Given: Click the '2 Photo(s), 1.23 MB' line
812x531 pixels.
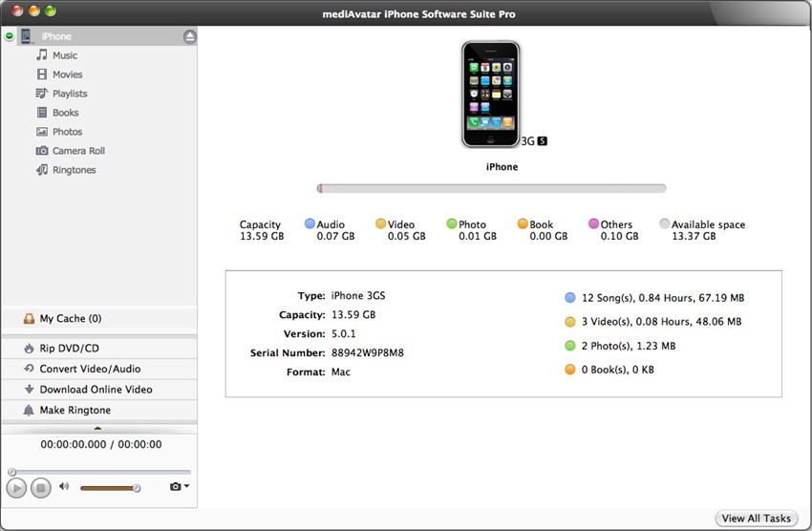Looking at the screenshot, I should [x=629, y=346].
